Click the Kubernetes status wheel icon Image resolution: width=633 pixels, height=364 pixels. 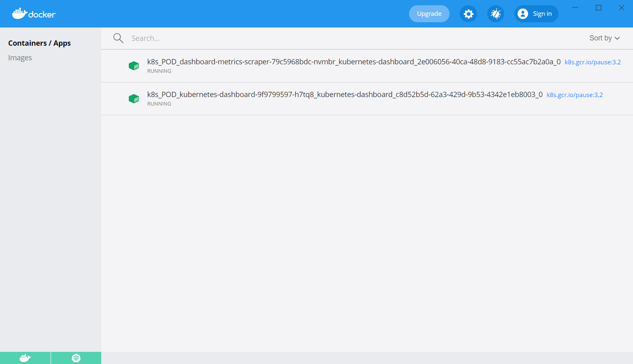(x=76, y=358)
